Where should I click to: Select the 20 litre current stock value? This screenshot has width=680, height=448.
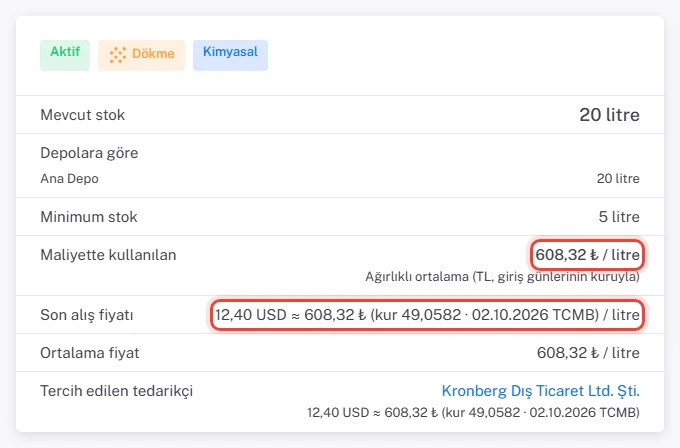coord(609,115)
